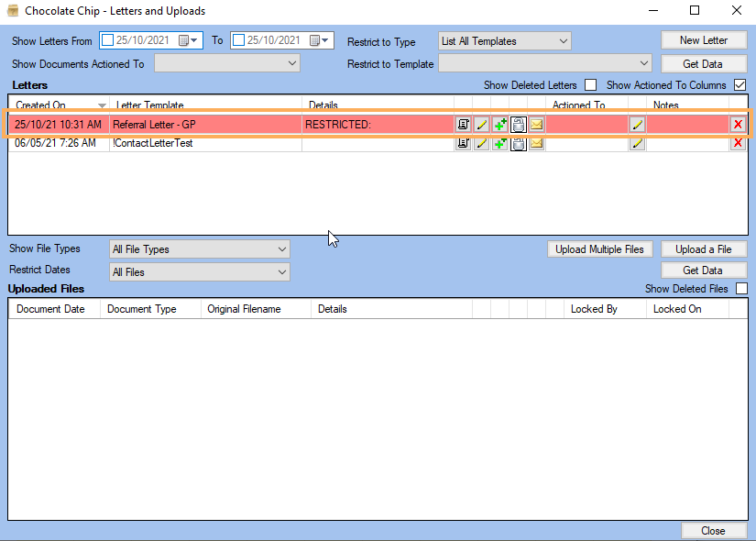Viewport: 756px width, 541px height.
Task: Click the Locked By column header
Action: (605, 309)
